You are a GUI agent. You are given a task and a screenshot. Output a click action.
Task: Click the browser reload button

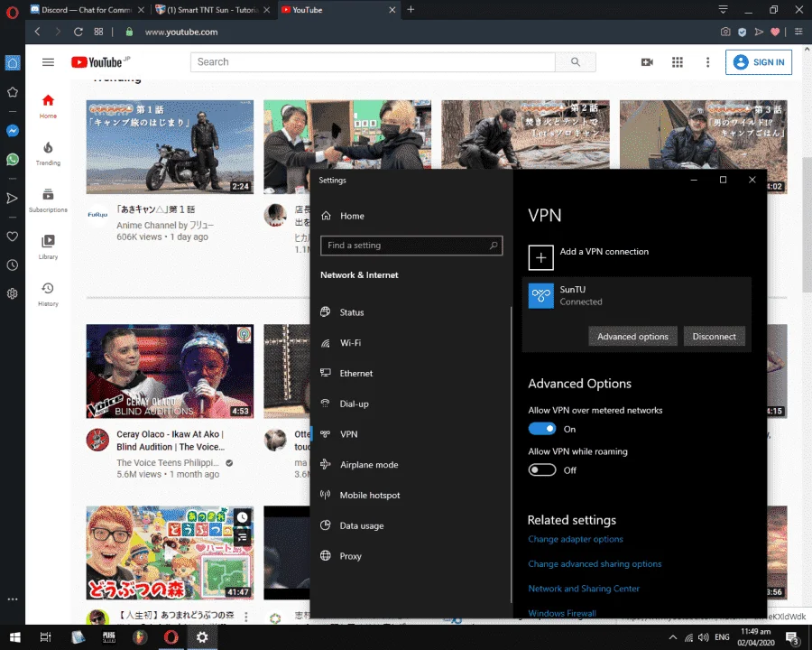78,32
